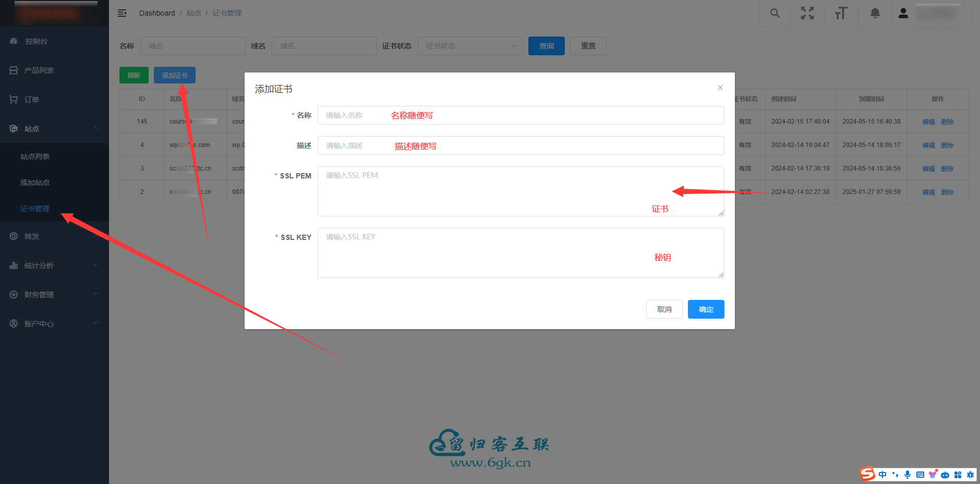This screenshot has width=980, height=484.
Task: Collapse sidebar with hamburger icon
Action: pos(122,13)
